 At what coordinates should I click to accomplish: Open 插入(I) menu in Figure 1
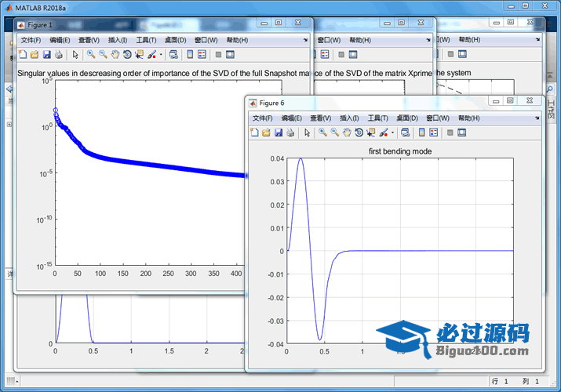tap(117, 40)
